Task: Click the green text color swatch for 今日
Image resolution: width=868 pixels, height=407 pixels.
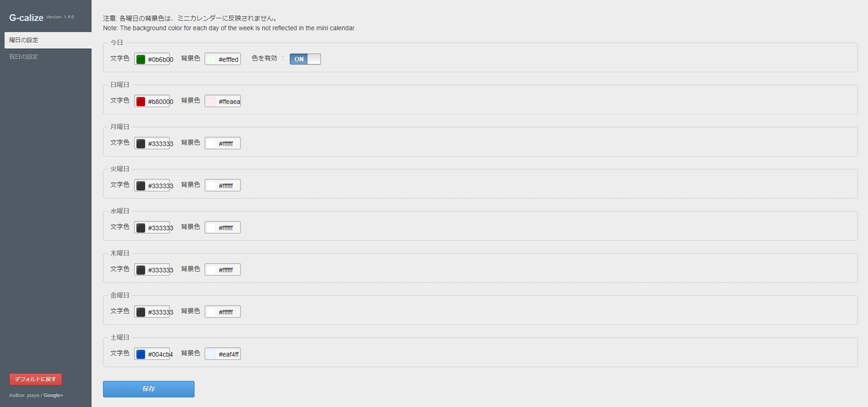Action: tap(141, 60)
